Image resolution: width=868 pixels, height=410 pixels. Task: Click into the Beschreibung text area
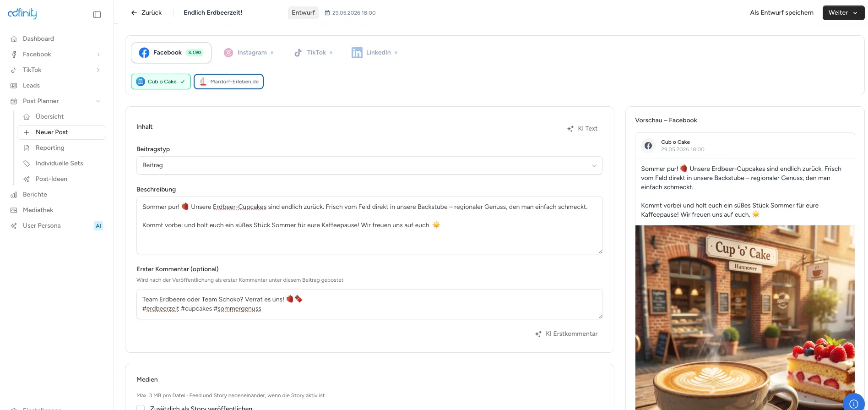369,225
